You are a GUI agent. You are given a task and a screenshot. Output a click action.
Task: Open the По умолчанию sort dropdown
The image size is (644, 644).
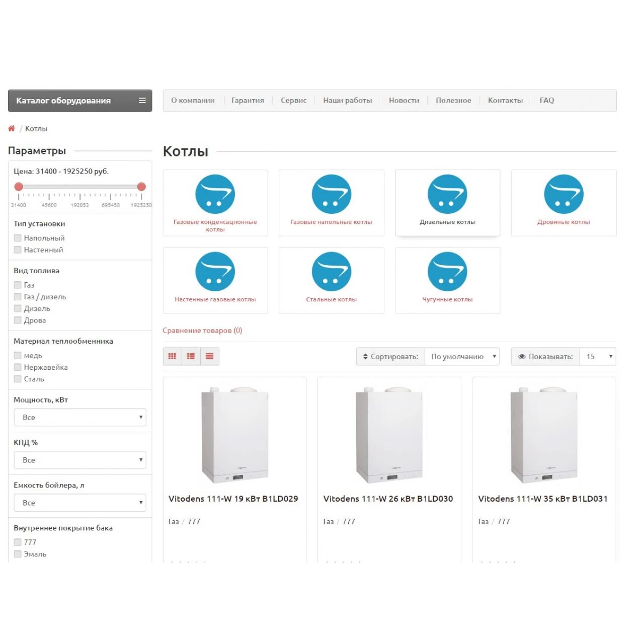point(462,356)
